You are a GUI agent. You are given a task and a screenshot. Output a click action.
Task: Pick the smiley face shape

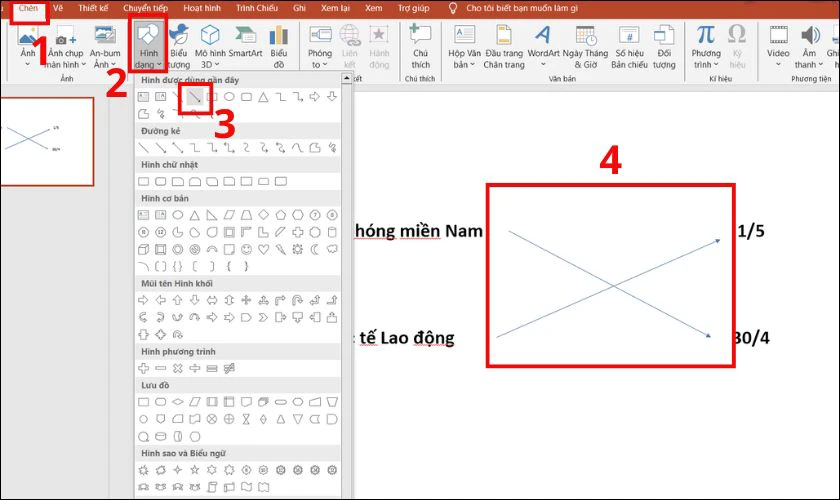point(246,249)
